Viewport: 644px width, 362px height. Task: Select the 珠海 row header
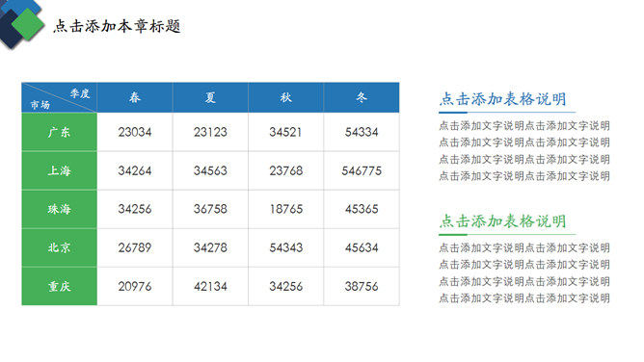pos(59,209)
